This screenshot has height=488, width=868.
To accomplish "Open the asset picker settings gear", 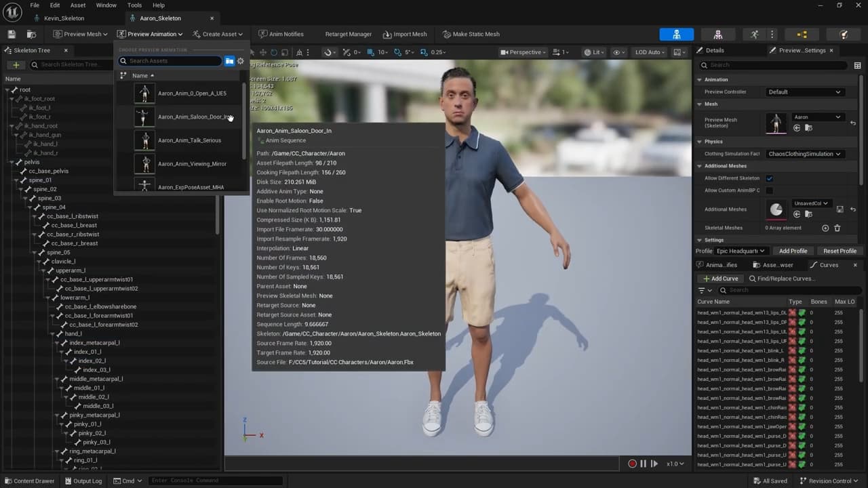I will [241, 61].
